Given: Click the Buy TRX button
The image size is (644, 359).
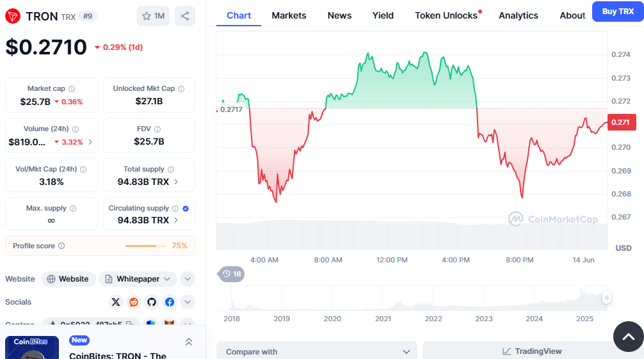Looking at the screenshot, I should 618,12.
